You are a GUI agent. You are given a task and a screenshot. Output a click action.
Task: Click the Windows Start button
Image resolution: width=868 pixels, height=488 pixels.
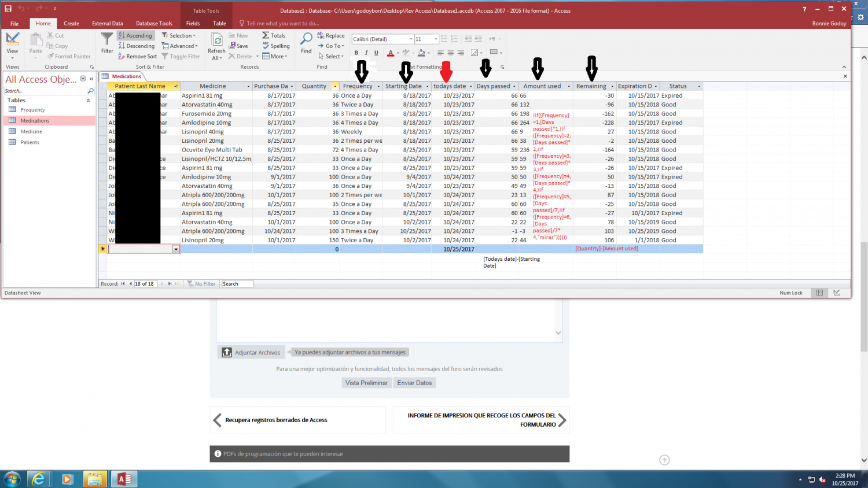(x=12, y=479)
